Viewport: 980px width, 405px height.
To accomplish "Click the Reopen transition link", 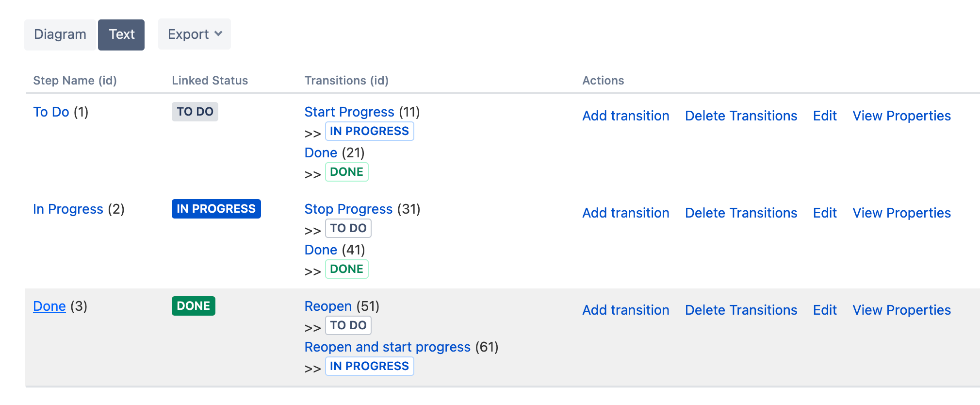I will coord(328,306).
